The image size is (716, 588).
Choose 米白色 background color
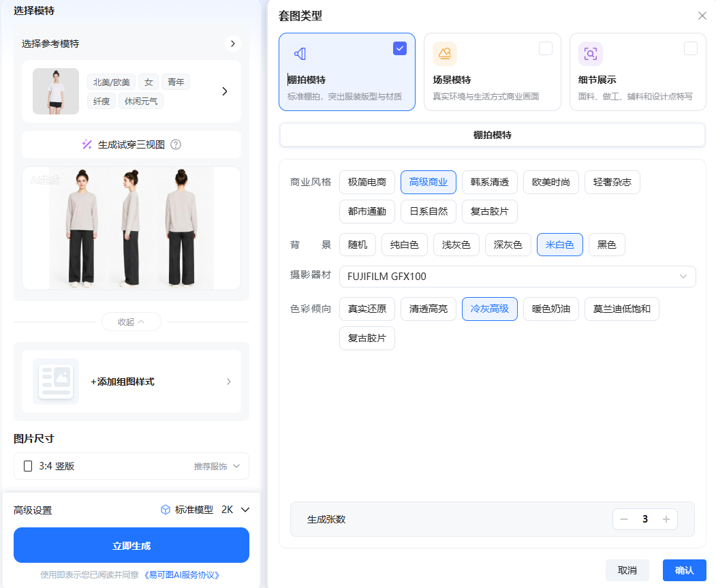pos(560,245)
